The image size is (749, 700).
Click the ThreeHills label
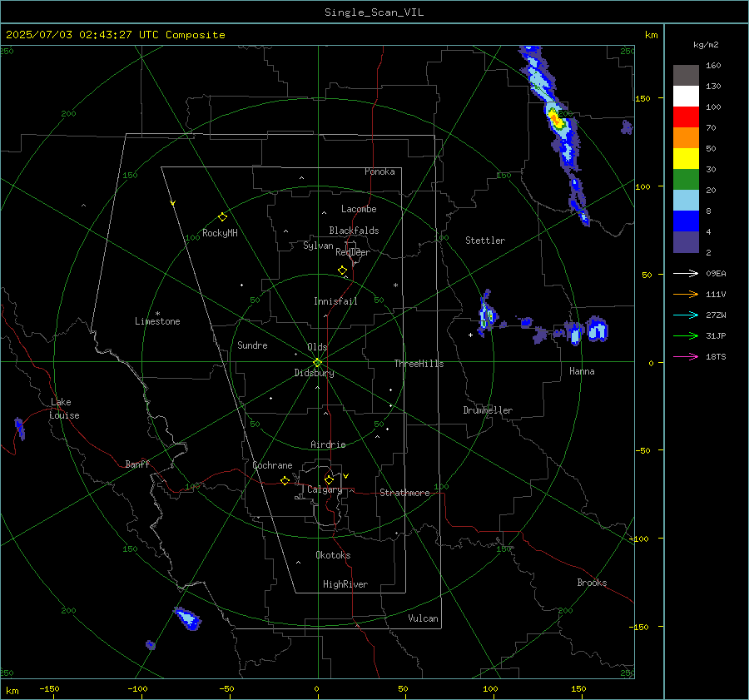419,364
